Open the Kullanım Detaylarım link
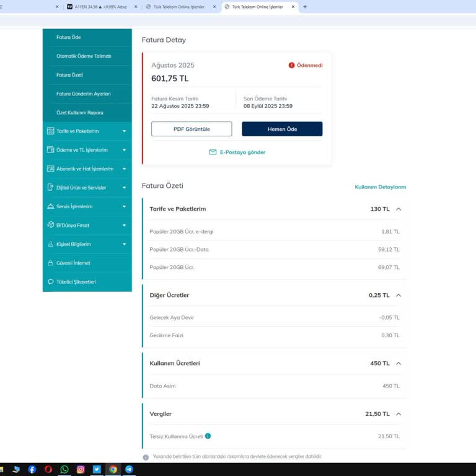The height and width of the screenshot is (476, 476). pos(381,187)
